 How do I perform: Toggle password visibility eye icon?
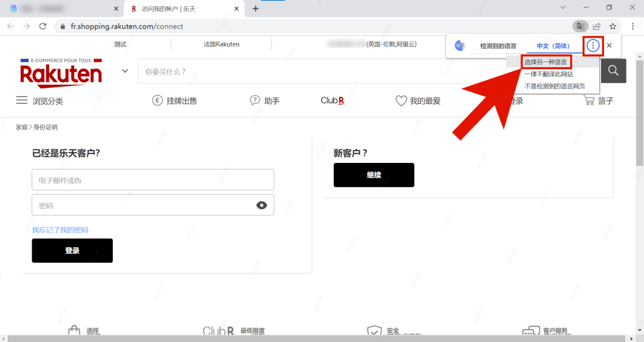pos(262,205)
